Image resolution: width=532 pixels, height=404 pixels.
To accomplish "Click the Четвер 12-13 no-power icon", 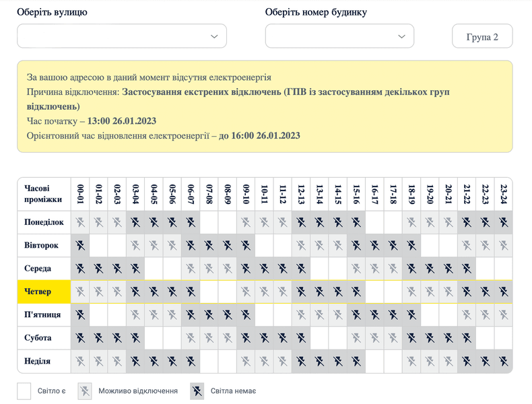I will [301, 292].
